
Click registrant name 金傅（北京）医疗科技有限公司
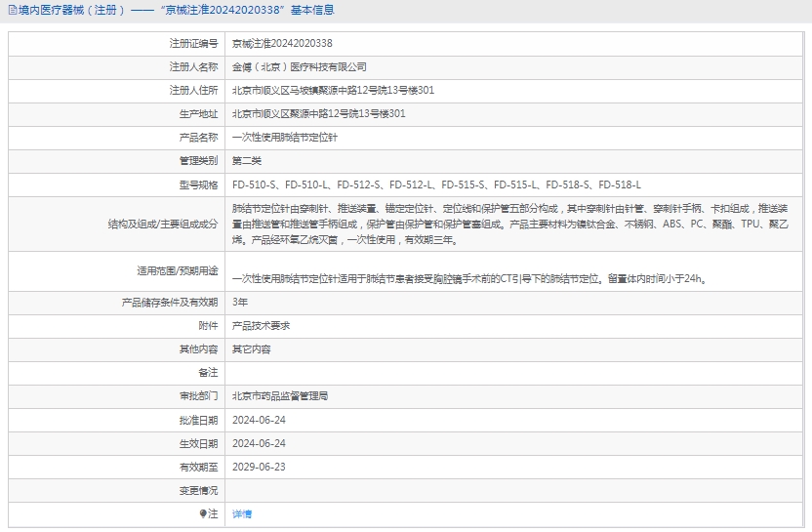tap(300, 67)
